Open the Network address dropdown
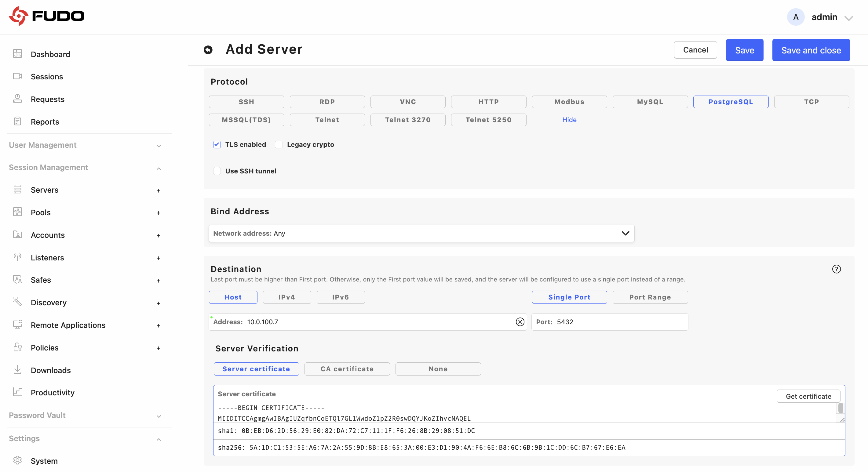 pyautogui.click(x=421, y=233)
